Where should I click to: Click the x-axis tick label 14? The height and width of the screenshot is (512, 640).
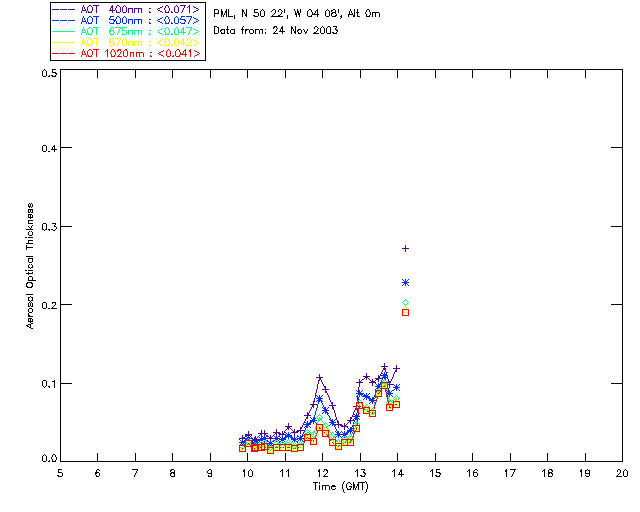(x=398, y=473)
